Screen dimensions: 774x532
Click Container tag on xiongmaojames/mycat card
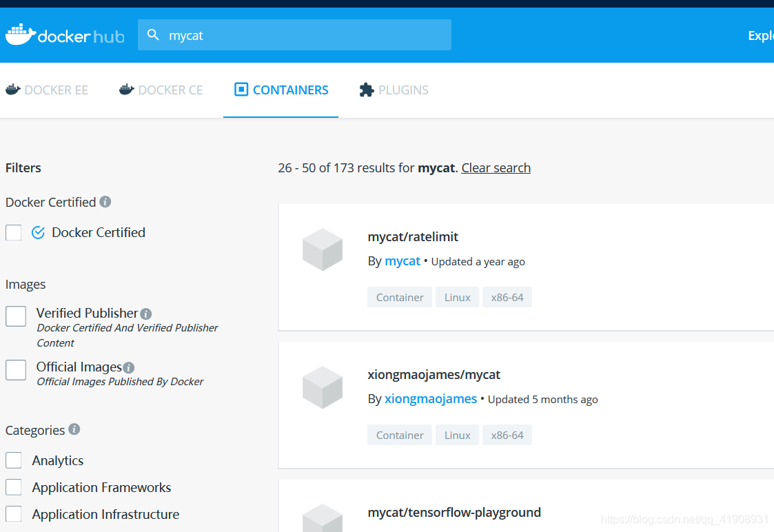pyautogui.click(x=400, y=435)
